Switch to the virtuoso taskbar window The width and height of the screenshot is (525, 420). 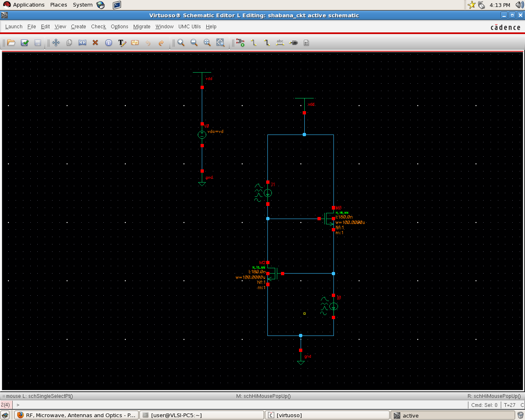(326, 415)
